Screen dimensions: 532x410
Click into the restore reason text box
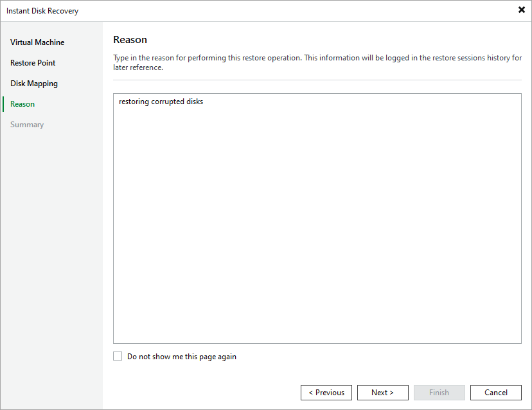[317, 218]
